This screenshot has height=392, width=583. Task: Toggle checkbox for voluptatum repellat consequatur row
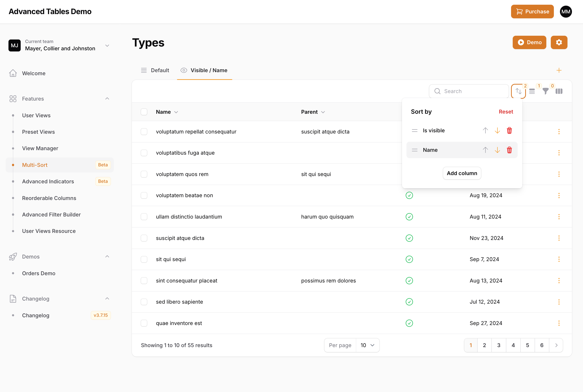click(144, 132)
